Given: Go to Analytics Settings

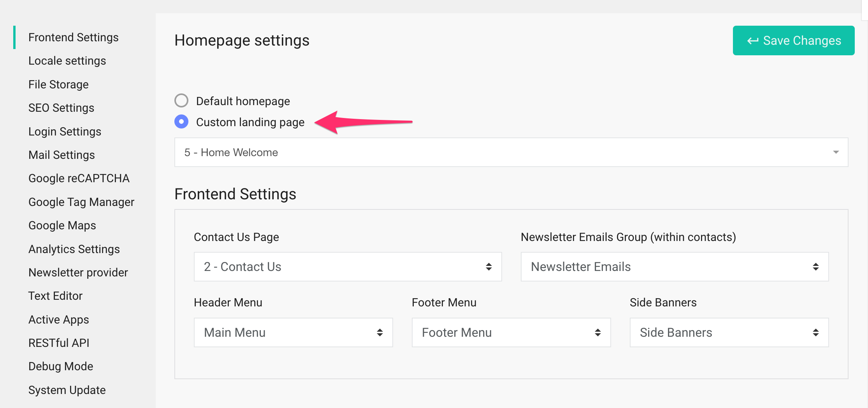Looking at the screenshot, I should (x=74, y=249).
